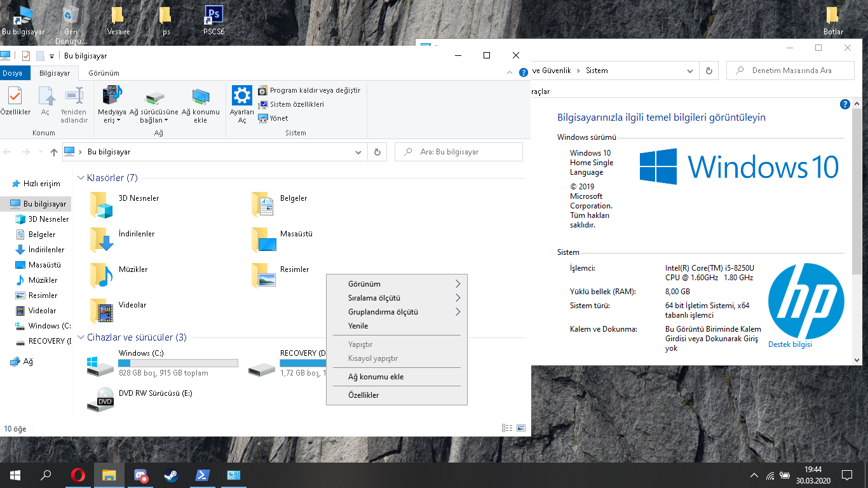Open the PSCS6 desktop shortcut
Screen dimensions: 868x488
(x=214, y=20)
